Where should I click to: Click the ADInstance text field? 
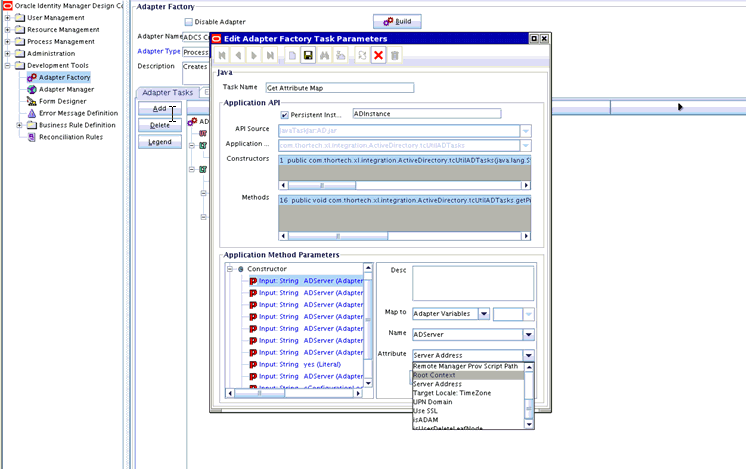[427, 114]
